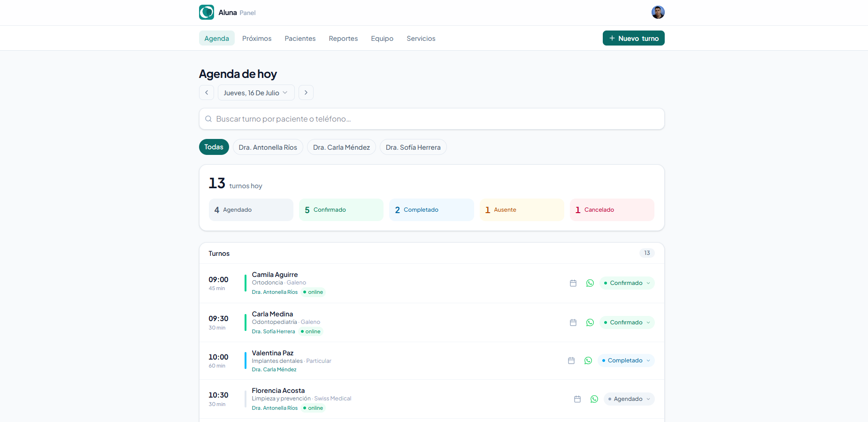Create a Nuevo turno
The width and height of the screenshot is (868, 422).
click(634, 38)
